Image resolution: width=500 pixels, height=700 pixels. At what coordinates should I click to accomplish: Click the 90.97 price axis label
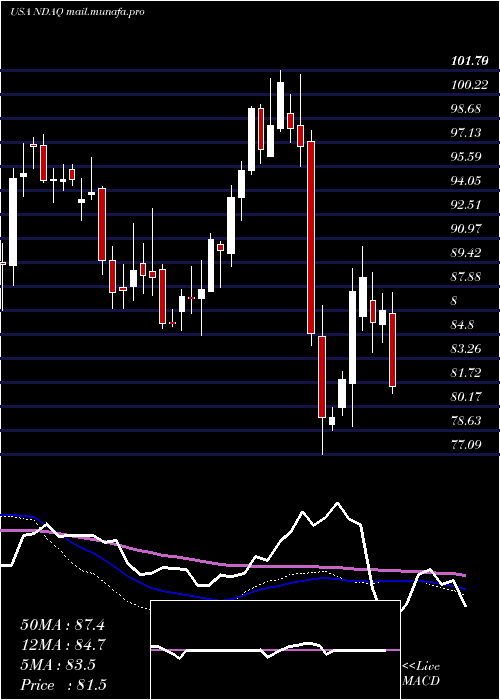click(466, 229)
